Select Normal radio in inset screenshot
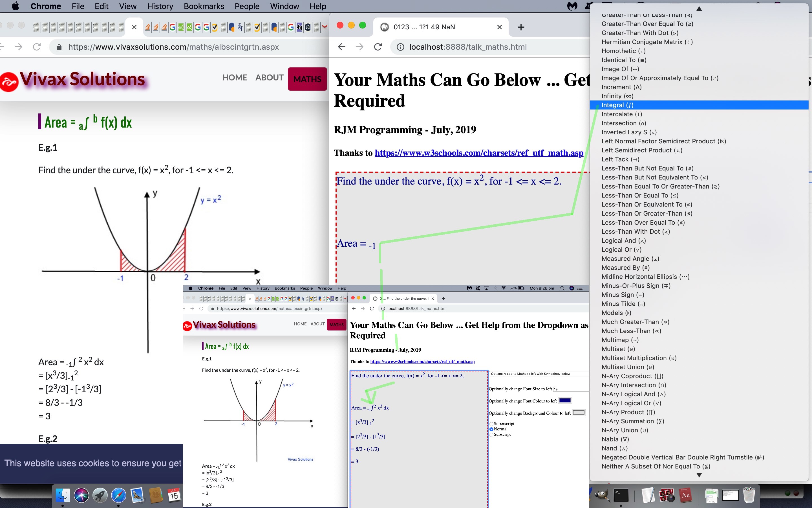 491,429
